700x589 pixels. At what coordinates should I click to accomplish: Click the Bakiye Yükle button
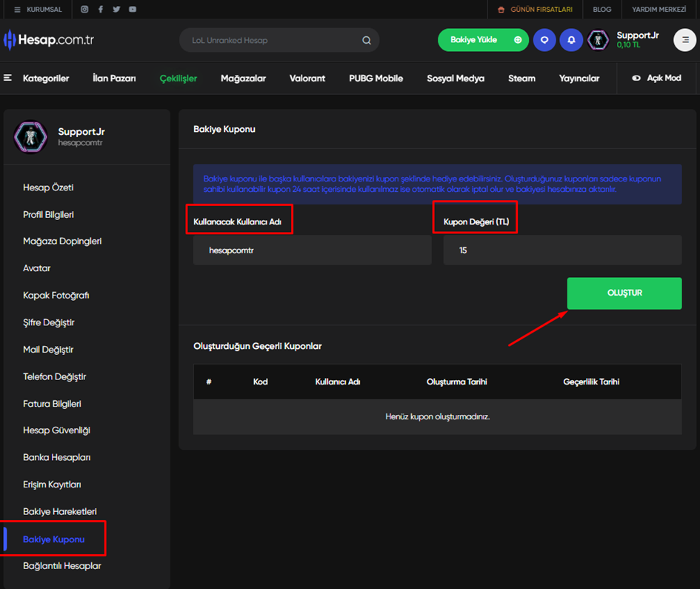483,40
